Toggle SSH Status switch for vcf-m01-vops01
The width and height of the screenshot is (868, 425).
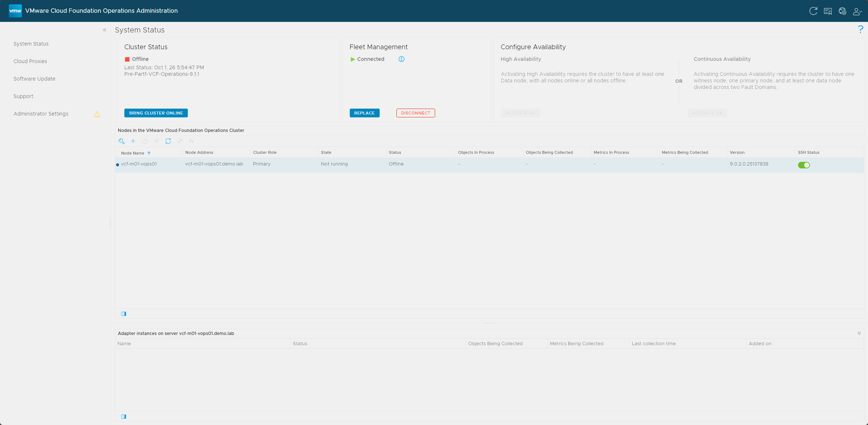point(804,165)
